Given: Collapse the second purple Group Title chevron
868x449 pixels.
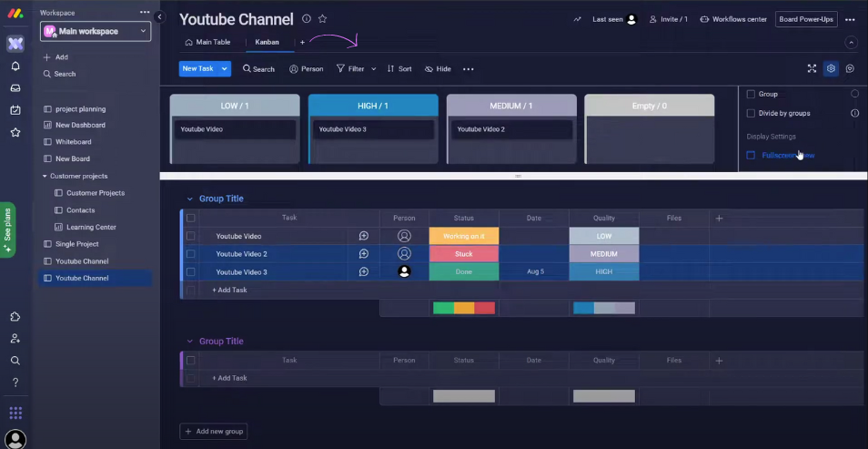Looking at the screenshot, I should point(189,342).
